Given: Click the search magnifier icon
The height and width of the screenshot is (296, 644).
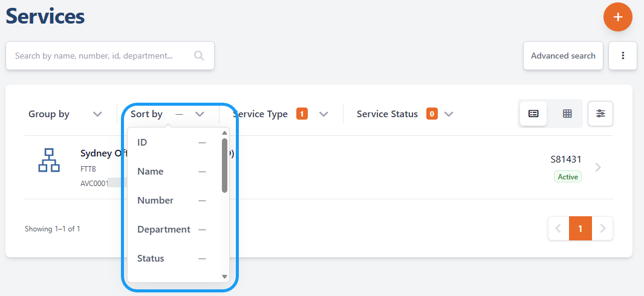Looking at the screenshot, I should coord(199,56).
